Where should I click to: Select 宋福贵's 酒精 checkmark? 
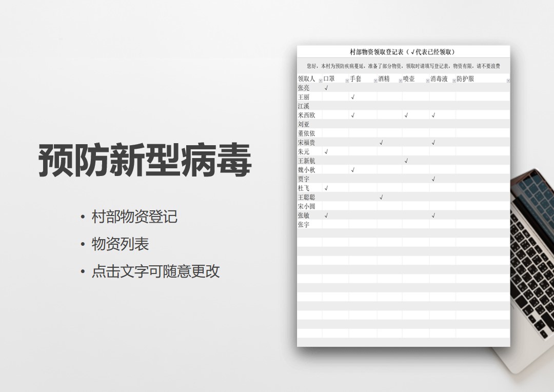coord(381,143)
